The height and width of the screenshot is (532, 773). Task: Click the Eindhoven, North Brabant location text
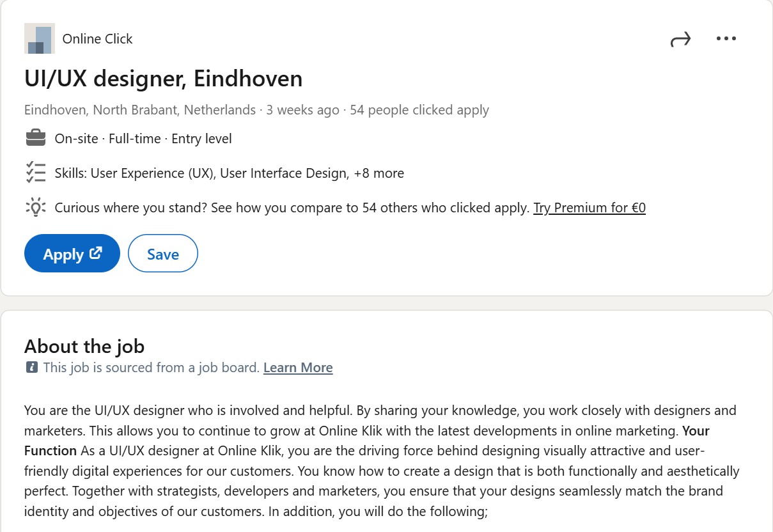[x=139, y=110]
